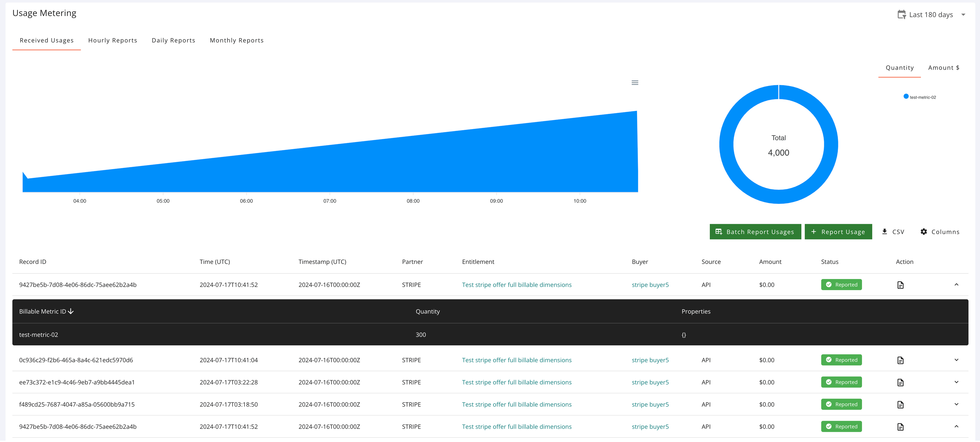Viewport: 980px width, 442px height.
Task: Download CSV using the download icon
Action: coord(885,232)
